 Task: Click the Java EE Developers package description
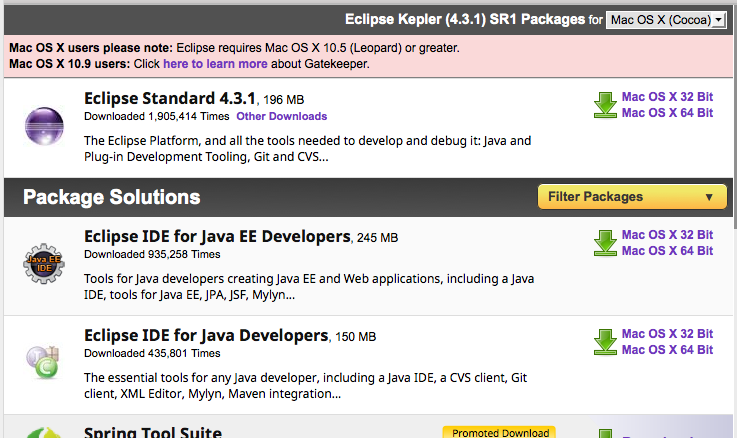click(309, 287)
